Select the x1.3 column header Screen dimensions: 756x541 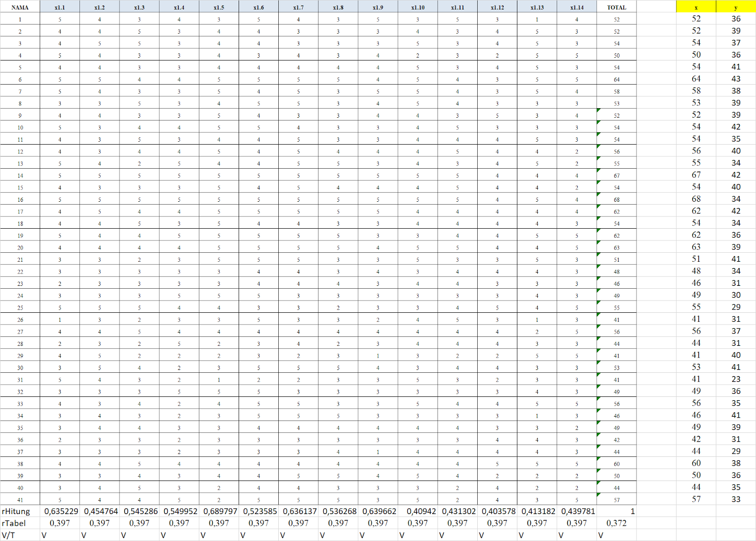[139, 7]
